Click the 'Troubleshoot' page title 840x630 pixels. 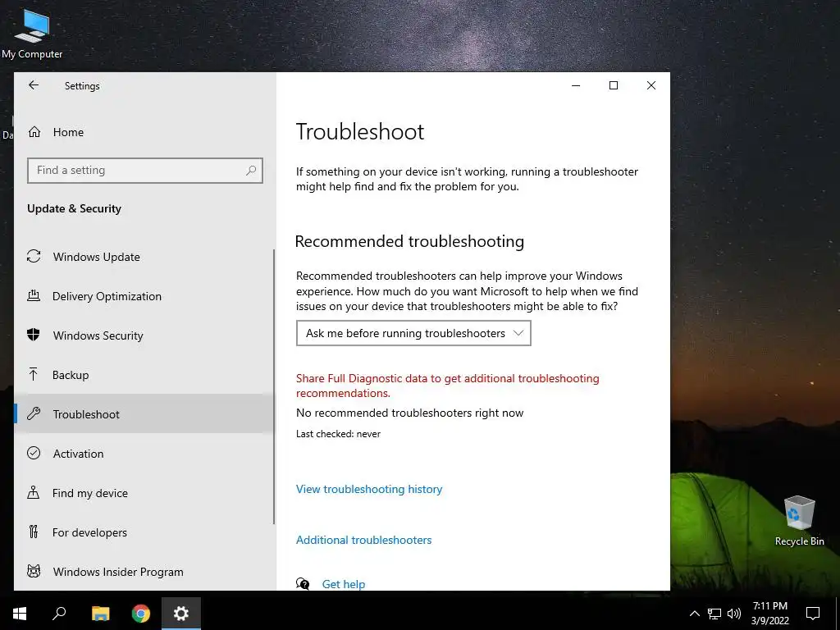[360, 132]
